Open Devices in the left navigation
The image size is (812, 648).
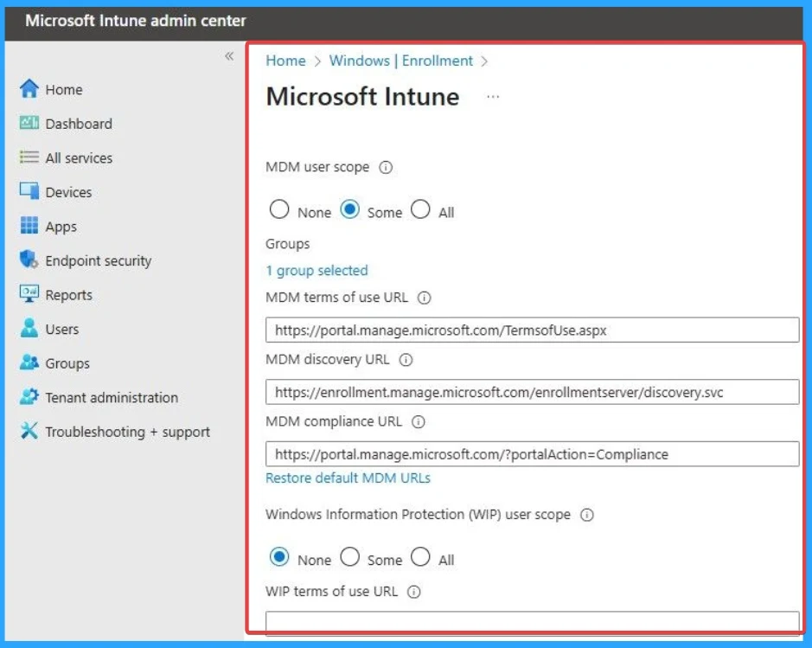(68, 192)
